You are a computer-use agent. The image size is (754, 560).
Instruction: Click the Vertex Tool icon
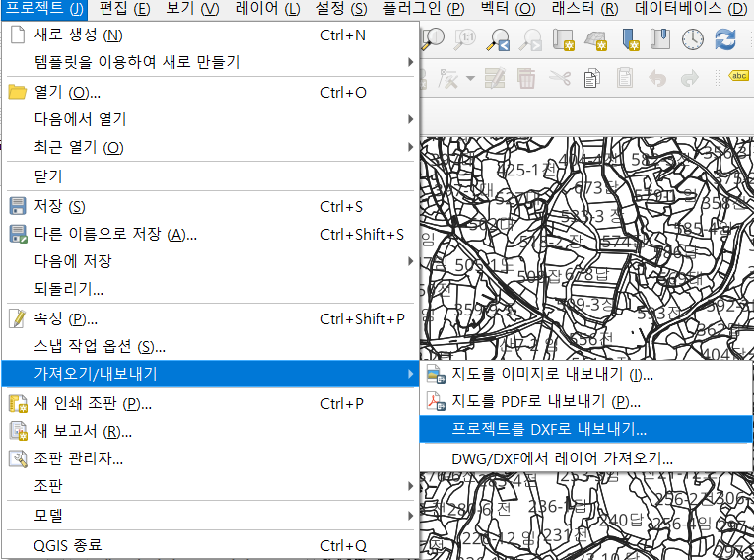coord(447,78)
